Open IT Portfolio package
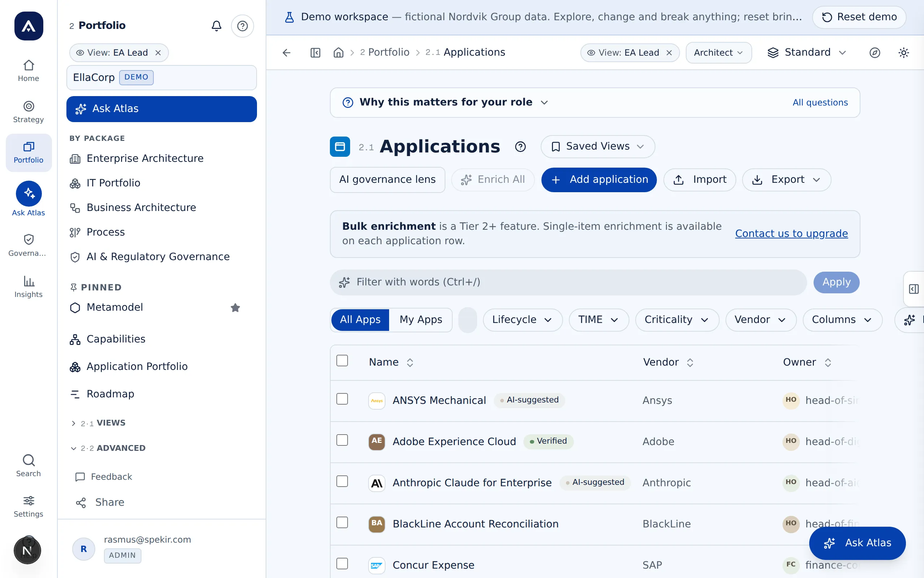The height and width of the screenshot is (578, 924). 105,183
